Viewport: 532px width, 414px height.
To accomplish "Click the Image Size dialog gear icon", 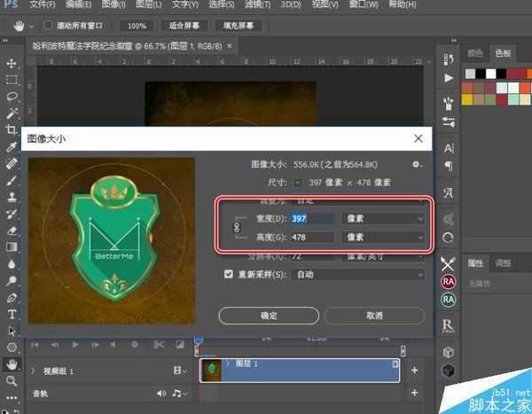I will click(416, 164).
